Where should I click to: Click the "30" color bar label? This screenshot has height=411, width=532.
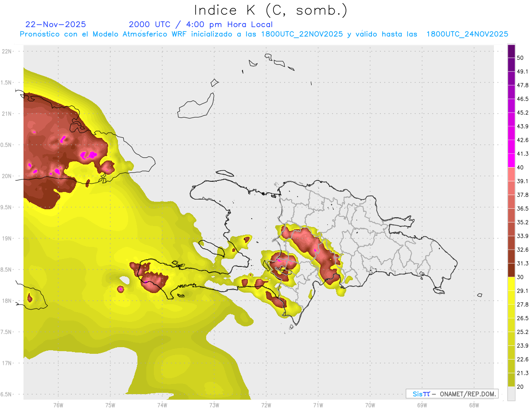click(x=520, y=277)
